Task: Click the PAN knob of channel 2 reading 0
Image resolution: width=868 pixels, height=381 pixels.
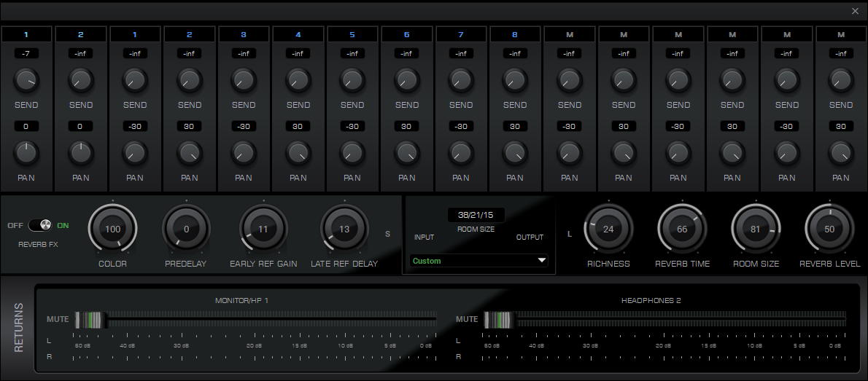Action: [x=80, y=153]
